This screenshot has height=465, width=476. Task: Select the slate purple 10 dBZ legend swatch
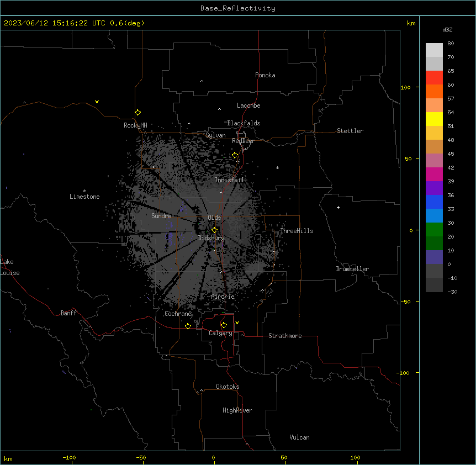[434, 257]
